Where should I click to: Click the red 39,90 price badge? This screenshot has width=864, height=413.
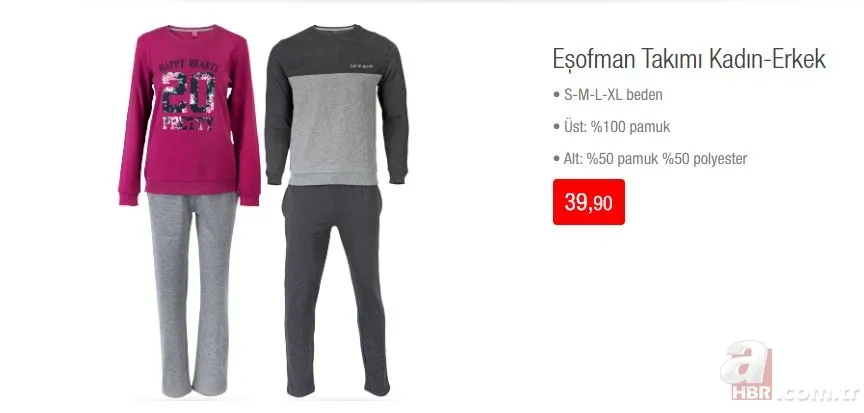click(x=588, y=202)
